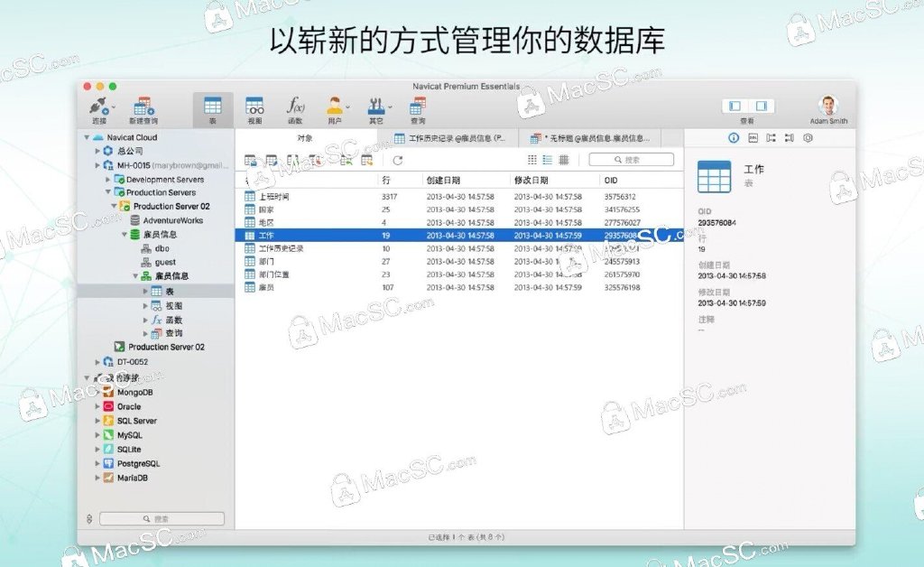The height and width of the screenshot is (567, 924).
Task: Switch object list to detail view
Action: coord(564,160)
